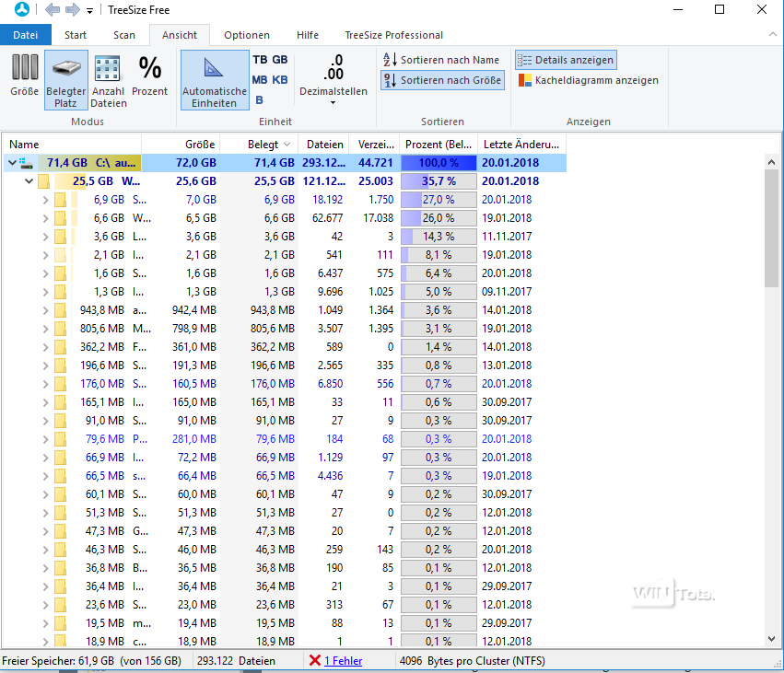Toggle Kacheldiagramm anzeigen
The image size is (784, 673).
[x=588, y=80]
